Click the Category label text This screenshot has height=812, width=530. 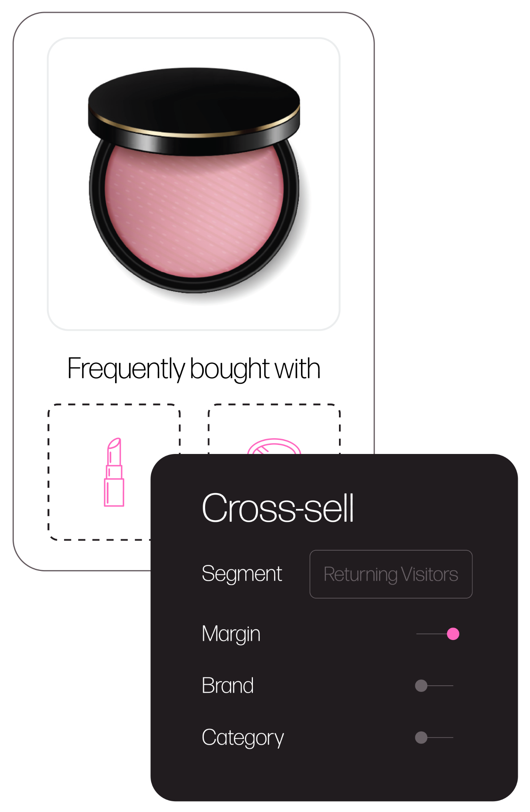(x=243, y=738)
